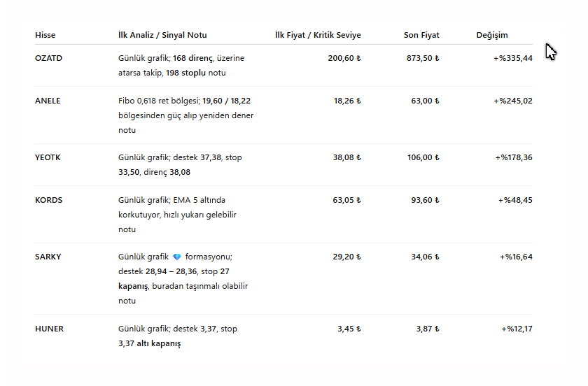Click the bold '168 direnç' text

coord(192,58)
